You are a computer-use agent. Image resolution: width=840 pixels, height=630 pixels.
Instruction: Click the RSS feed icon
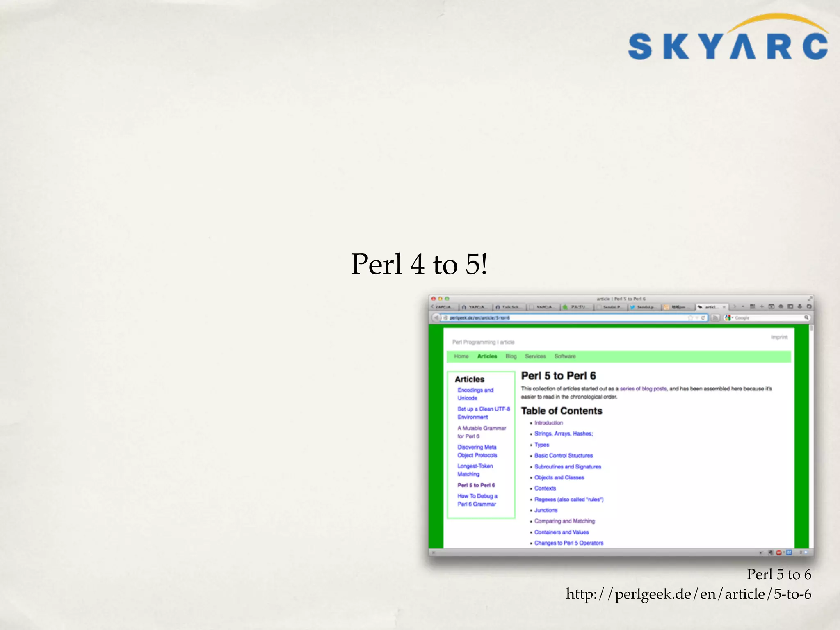point(715,318)
